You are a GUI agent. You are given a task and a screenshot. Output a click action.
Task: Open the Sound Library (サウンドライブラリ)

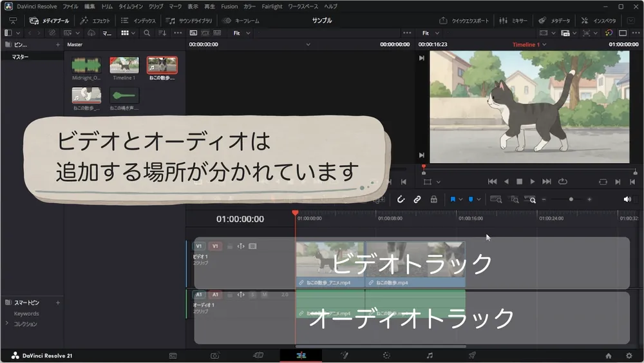point(189,21)
